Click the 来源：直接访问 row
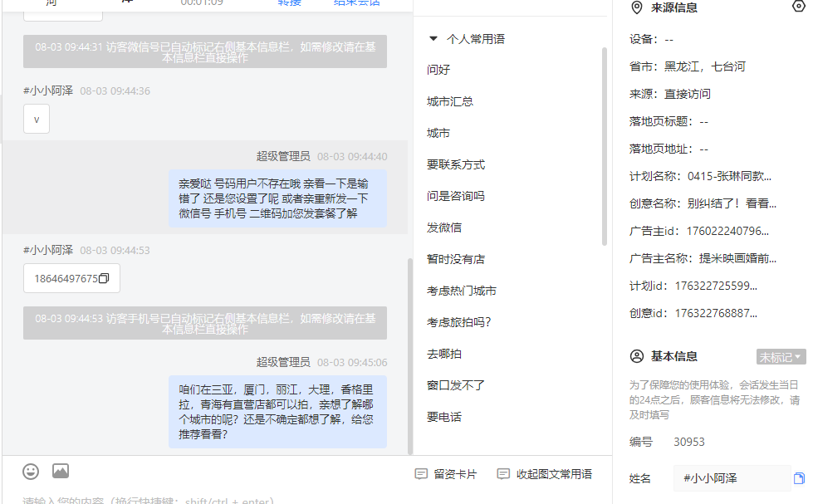 coord(670,94)
